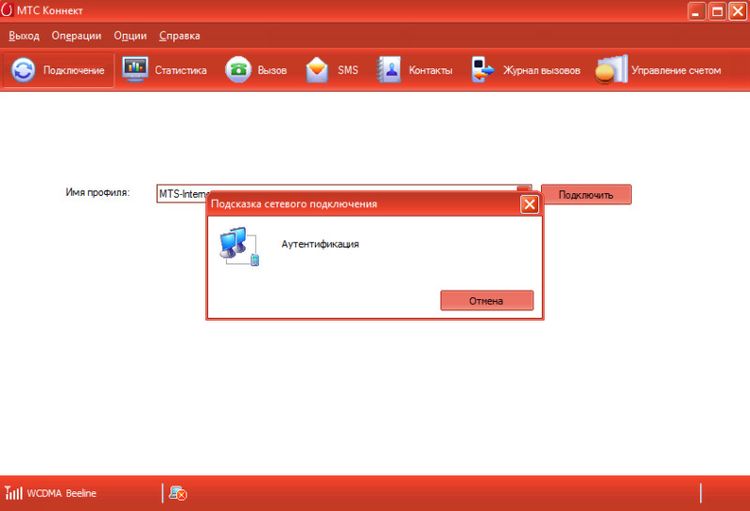Click the disconnected network status icon
Screen dimensions: 750x511
click(x=178, y=493)
